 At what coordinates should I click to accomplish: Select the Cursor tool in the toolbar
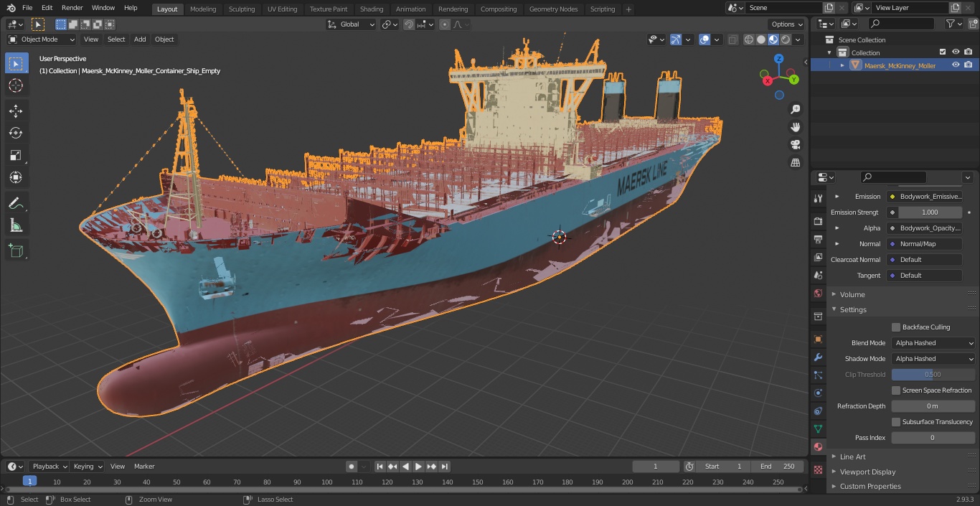pyautogui.click(x=16, y=85)
